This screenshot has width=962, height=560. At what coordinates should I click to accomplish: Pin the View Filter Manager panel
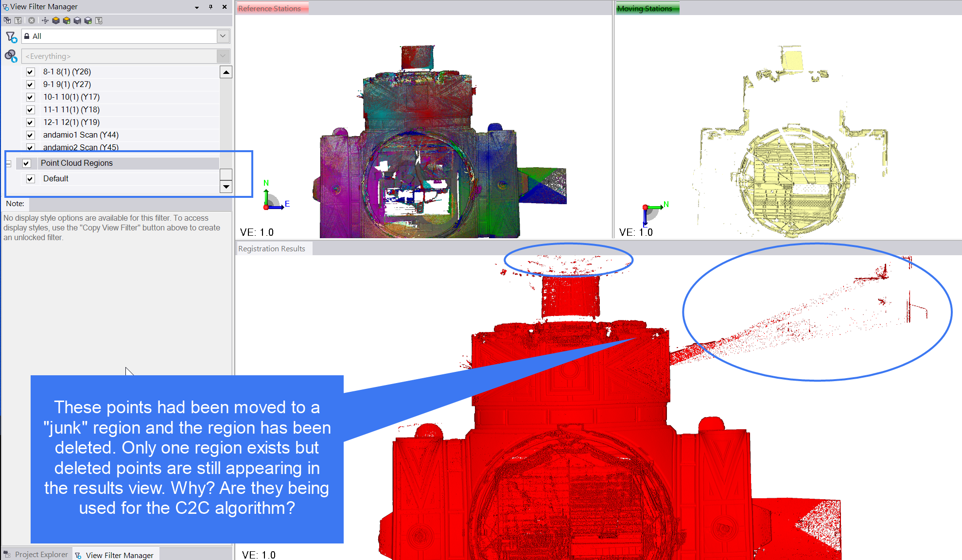point(210,7)
